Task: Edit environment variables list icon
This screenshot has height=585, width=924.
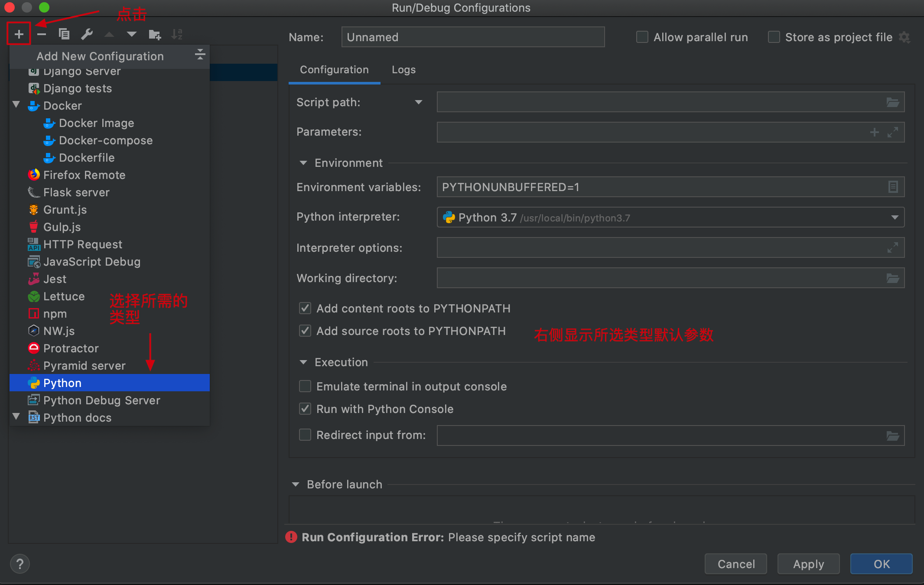Action: pos(893,187)
